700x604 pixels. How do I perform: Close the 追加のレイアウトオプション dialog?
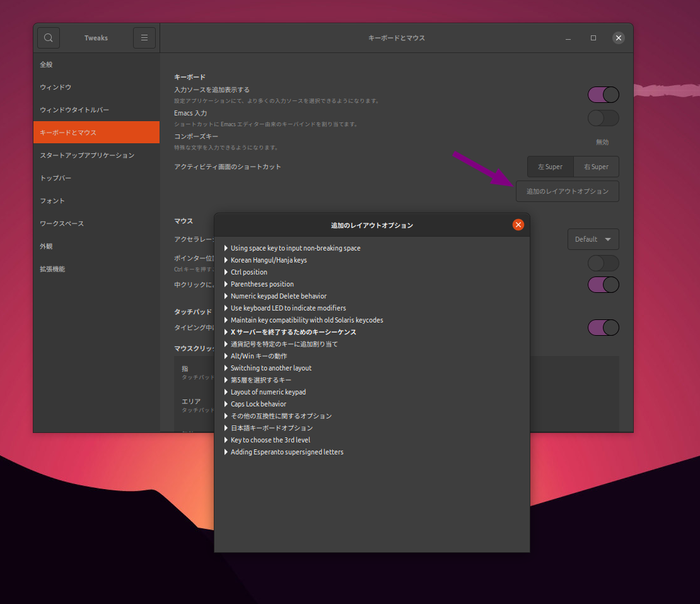point(518,225)
